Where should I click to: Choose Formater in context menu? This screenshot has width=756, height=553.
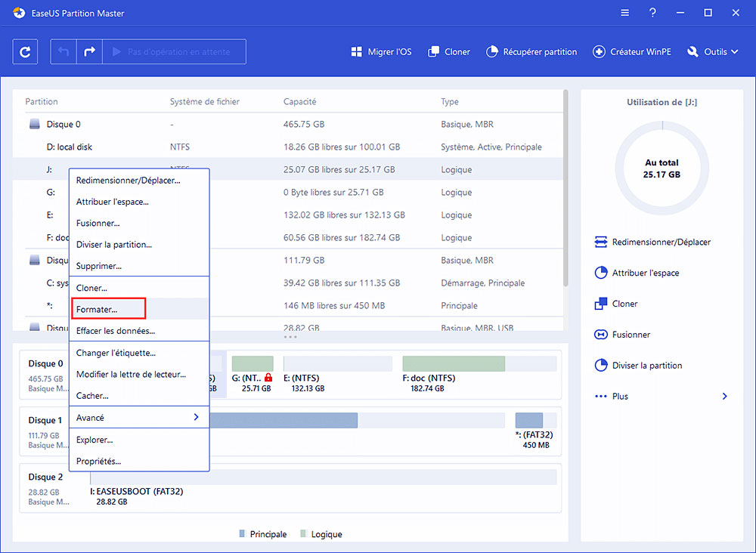pos(139,309)
